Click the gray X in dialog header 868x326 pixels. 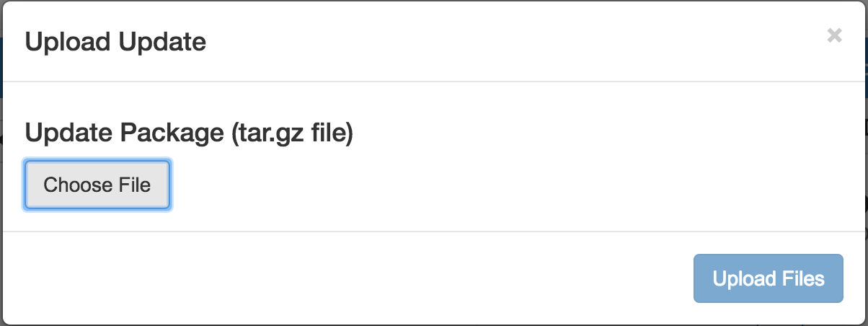click(x=834, y=35)
